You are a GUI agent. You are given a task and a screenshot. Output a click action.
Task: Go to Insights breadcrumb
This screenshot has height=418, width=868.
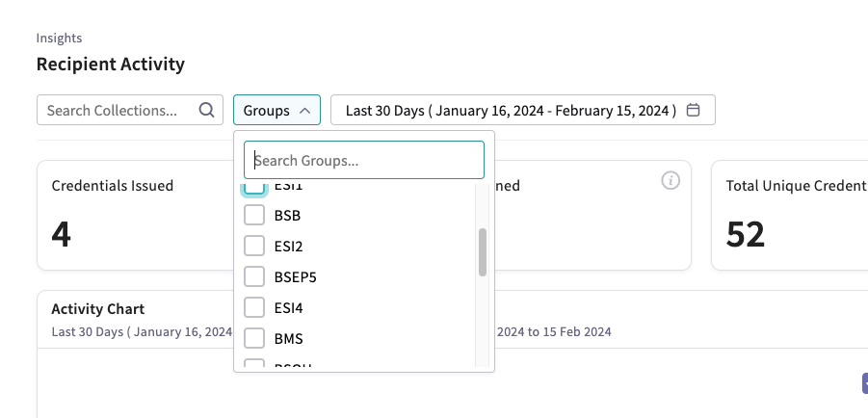(59, 38)
